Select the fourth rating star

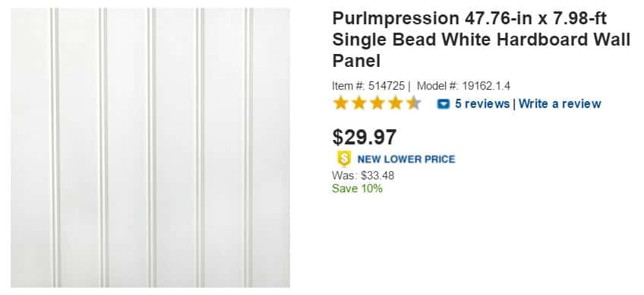click(x=395, y=103)
